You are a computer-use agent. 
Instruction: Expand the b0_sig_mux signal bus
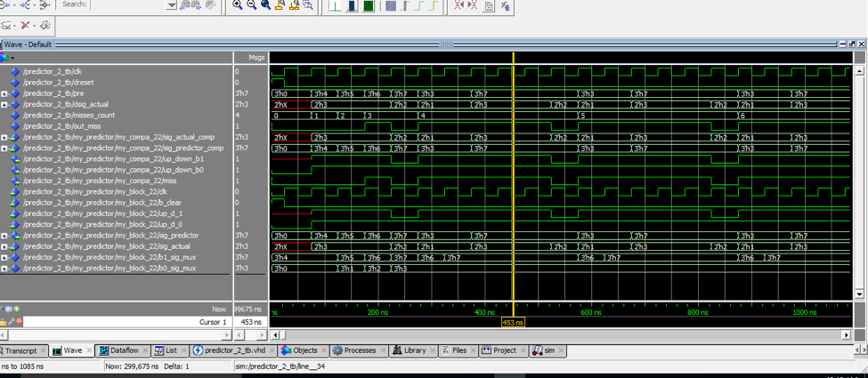(4, 268)
